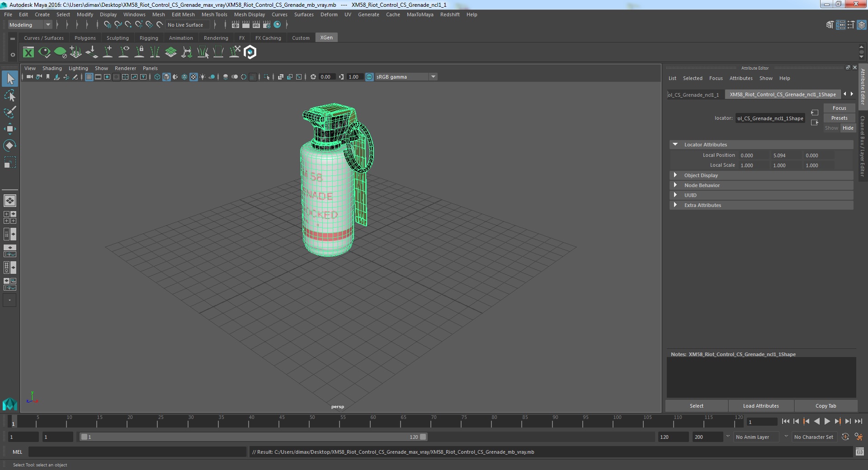868x470 pixels.
Task: Open Render Settings icon
Action: (267, 25)
